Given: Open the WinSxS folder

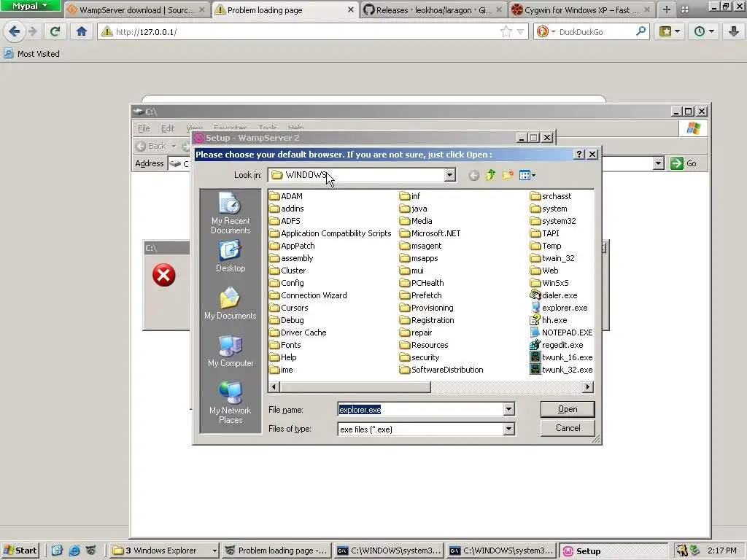Looking at the screenshot, I should (x=549, y=283).
